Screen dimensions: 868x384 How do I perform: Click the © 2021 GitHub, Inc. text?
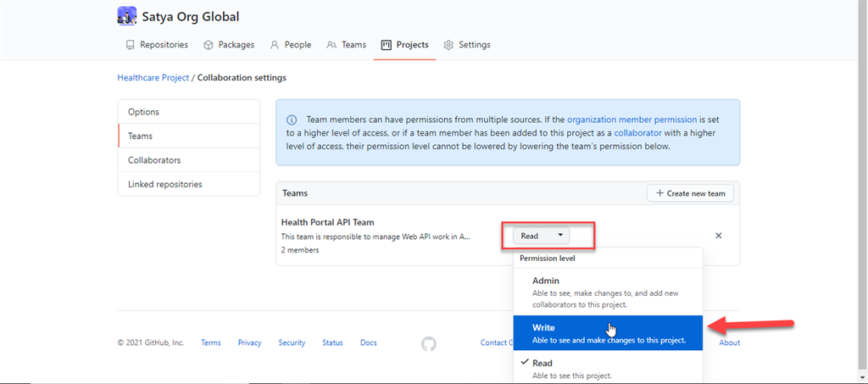(151, 342)
